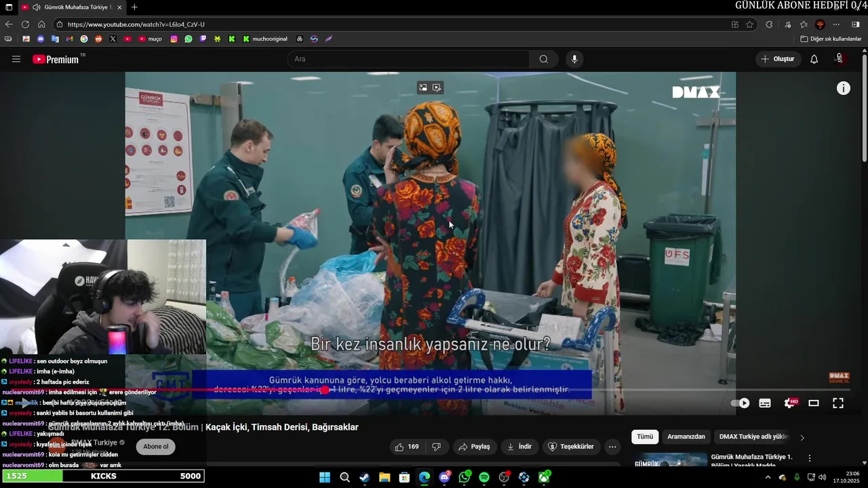Screen dimensions: 868x488
Task: Click the browser back arrow
Action: pyautogui.click(x=9, y=24)
